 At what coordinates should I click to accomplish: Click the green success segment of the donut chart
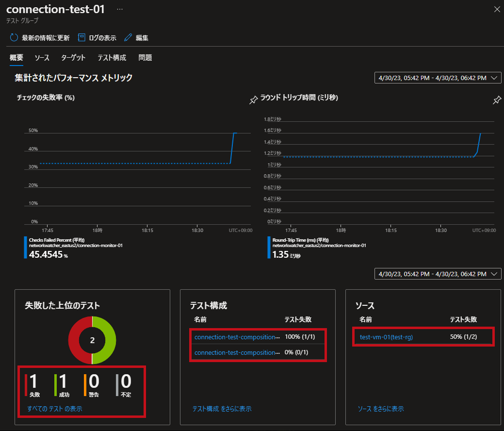[110, 340]
